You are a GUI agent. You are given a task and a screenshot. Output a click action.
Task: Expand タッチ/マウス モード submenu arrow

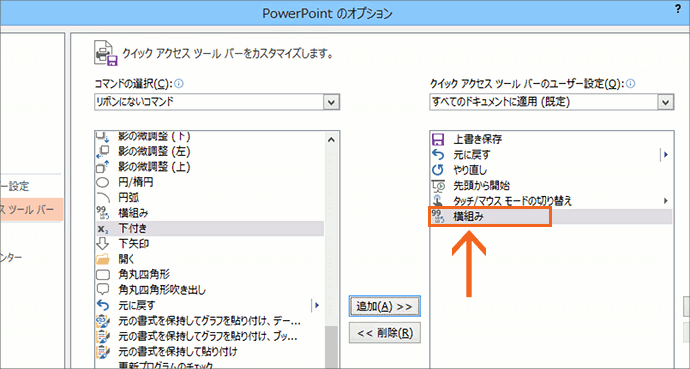(x=666, y=201)
